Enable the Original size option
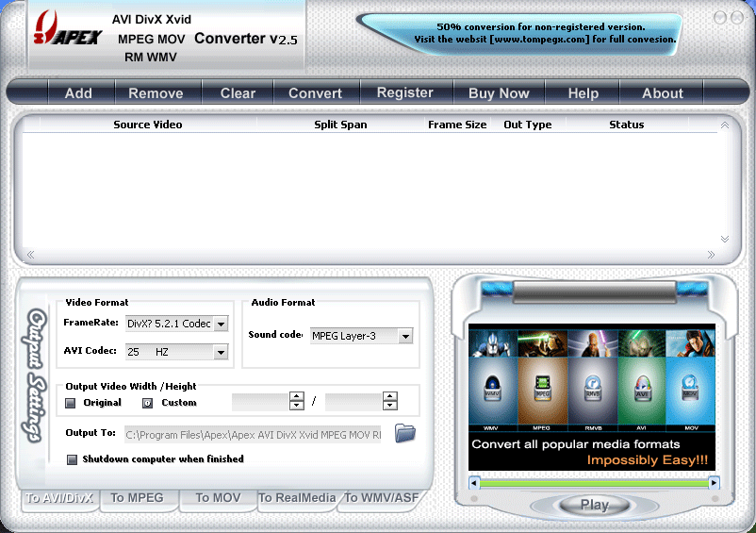Screen dimensions: 756x533 pos(71,403)
